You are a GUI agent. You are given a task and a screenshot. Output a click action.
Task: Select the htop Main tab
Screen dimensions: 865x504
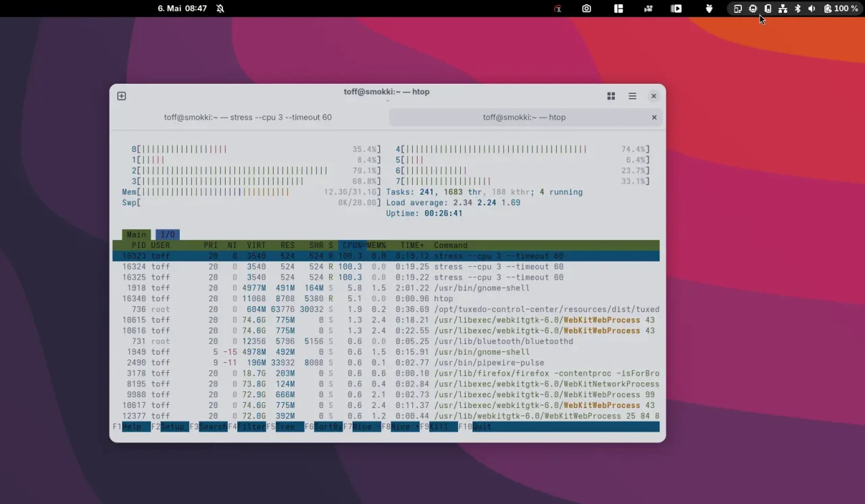pos(137,234)
